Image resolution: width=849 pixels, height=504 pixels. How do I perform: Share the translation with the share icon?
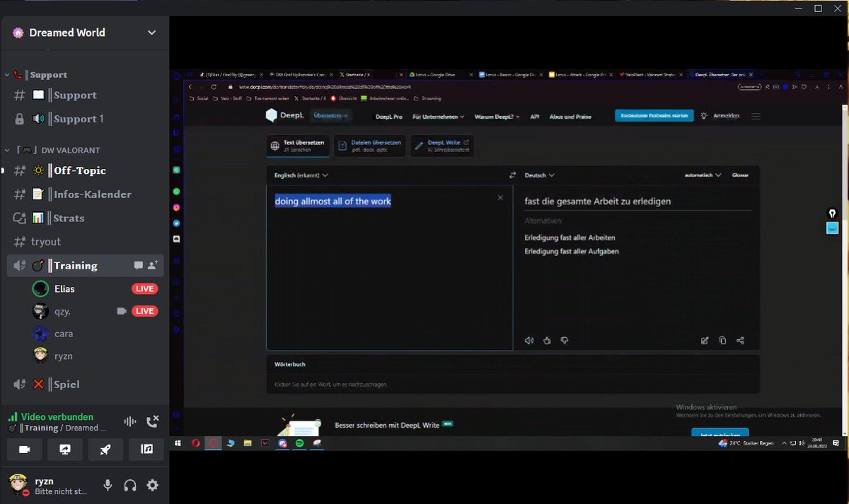(x=740, y=340)
